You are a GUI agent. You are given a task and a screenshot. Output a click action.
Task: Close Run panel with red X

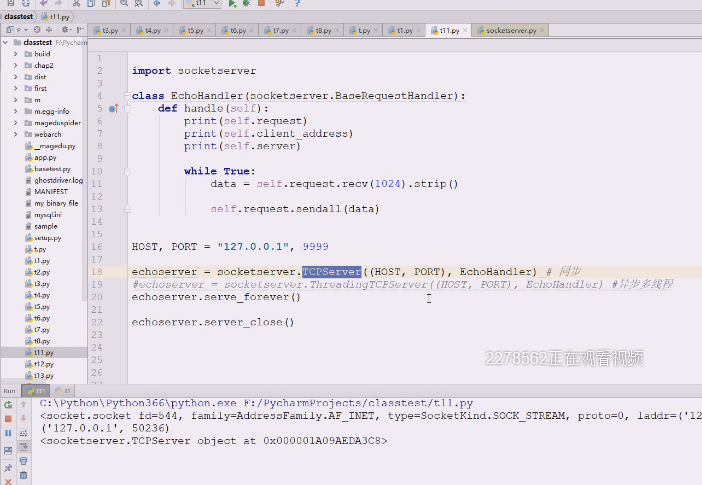point(8,481)
